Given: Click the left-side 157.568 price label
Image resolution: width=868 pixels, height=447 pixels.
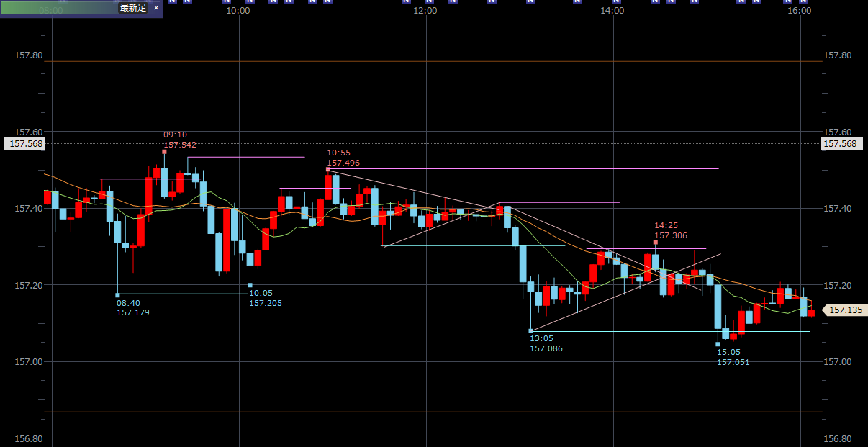Looking at the screenshot, I should (26, 143).
